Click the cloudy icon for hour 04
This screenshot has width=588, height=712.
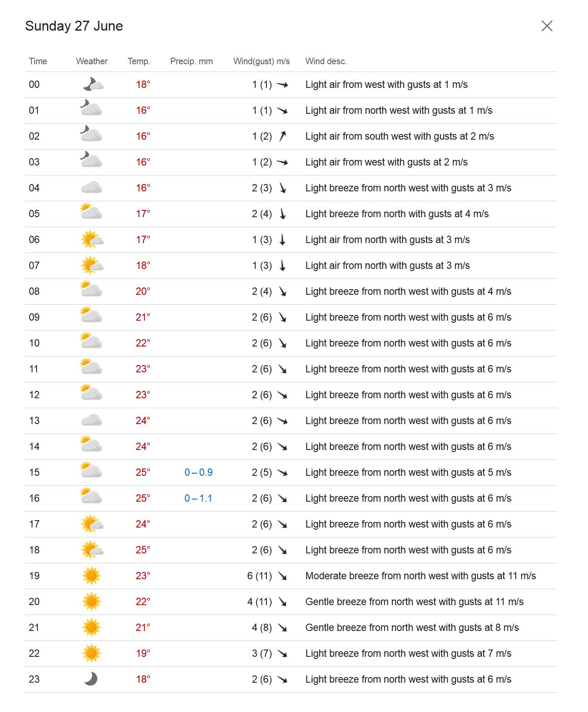pos(91,188)
